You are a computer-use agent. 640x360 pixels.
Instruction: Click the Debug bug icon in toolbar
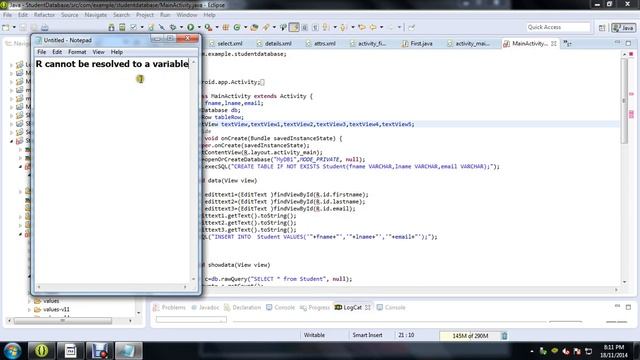[173, 27]
